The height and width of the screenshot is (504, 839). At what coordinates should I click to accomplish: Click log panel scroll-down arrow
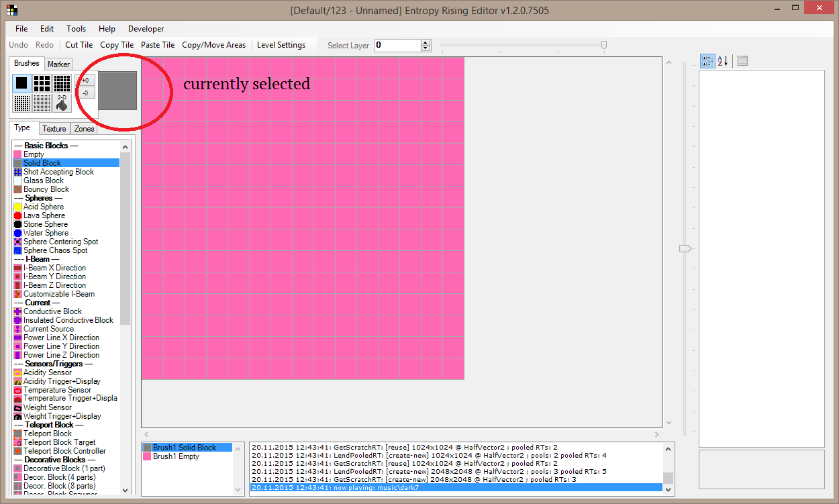pos(668,490)
